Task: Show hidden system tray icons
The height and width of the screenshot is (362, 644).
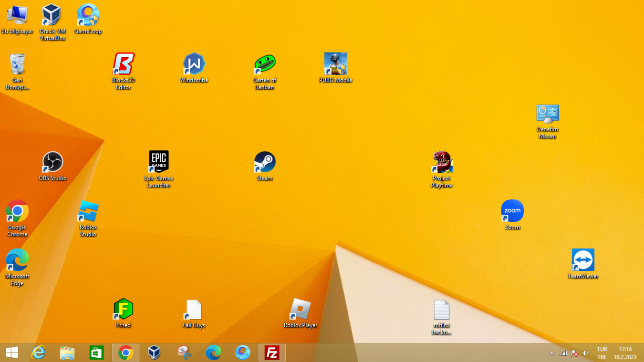Action: (552, 353)
